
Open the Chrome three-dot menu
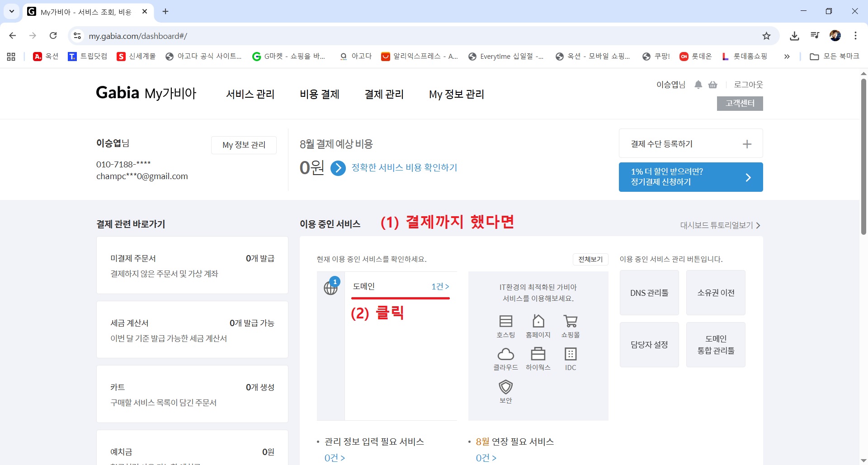(855, 36)
